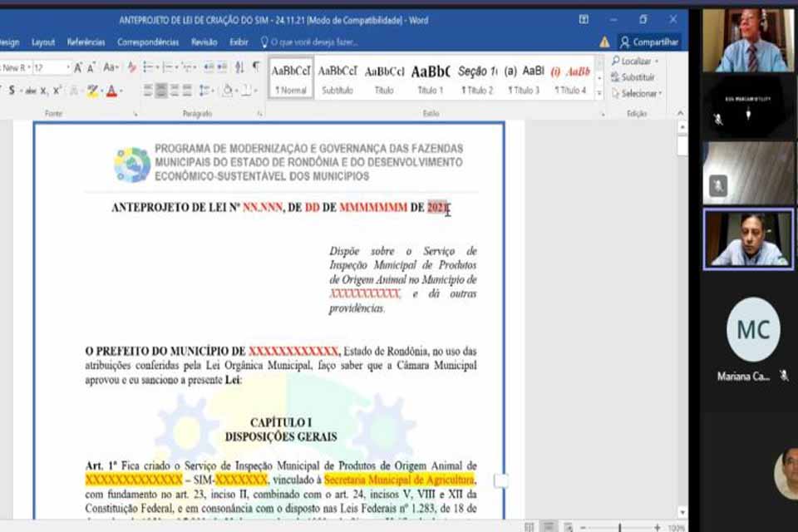
Task: Open the Shading paint bucket icon
Action: pyautogui.click(x=227, y=90)
